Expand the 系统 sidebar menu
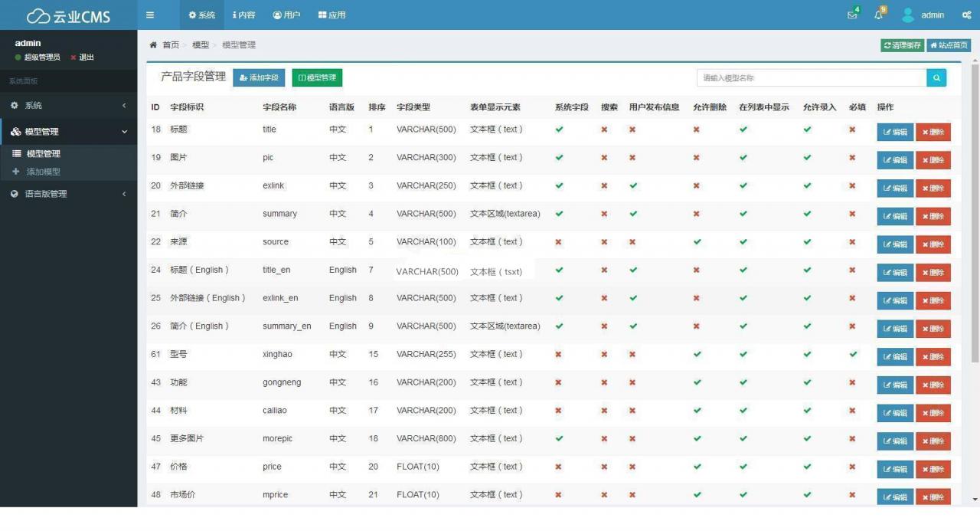The height and width of the screenshot is (531, 980). (x=68, y=105)
